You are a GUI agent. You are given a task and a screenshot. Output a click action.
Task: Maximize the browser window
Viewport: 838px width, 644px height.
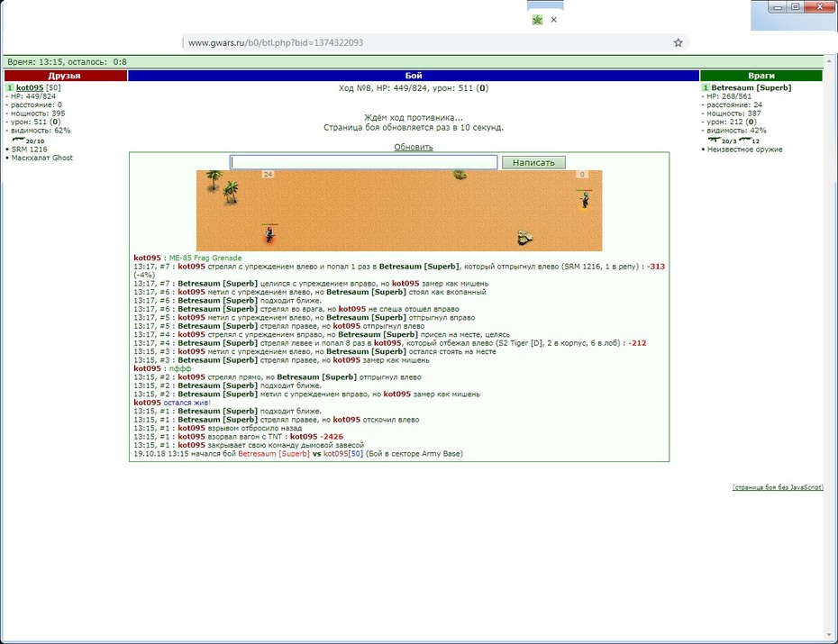tap(795, 7)
